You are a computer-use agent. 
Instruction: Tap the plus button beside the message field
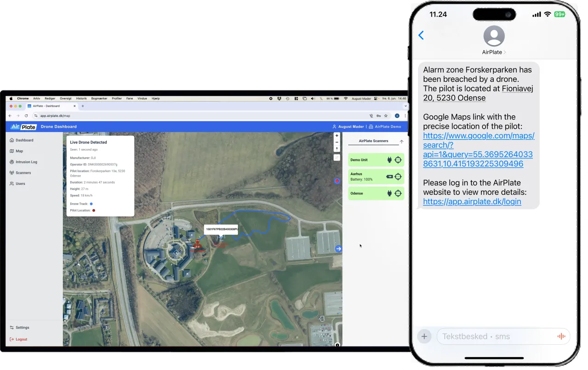point(424,336)
